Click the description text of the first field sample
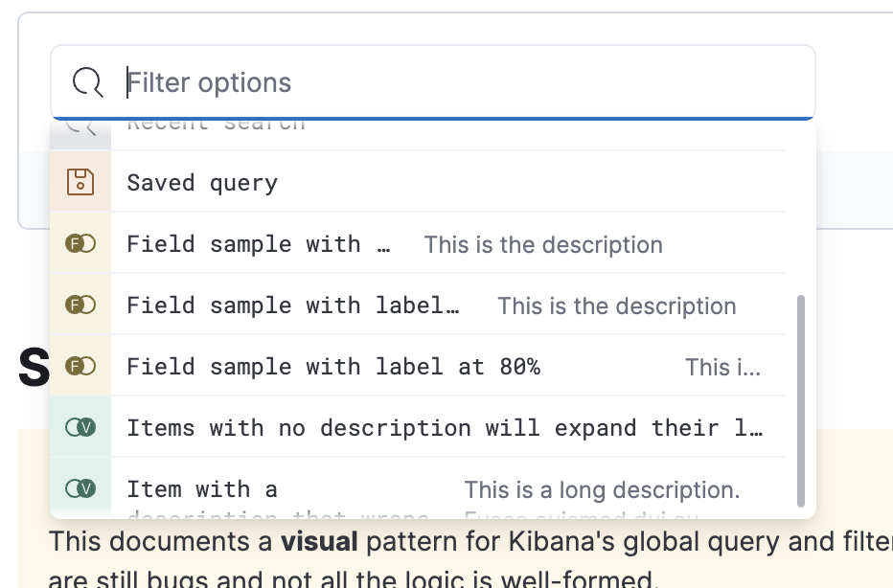 click(543, 245)
